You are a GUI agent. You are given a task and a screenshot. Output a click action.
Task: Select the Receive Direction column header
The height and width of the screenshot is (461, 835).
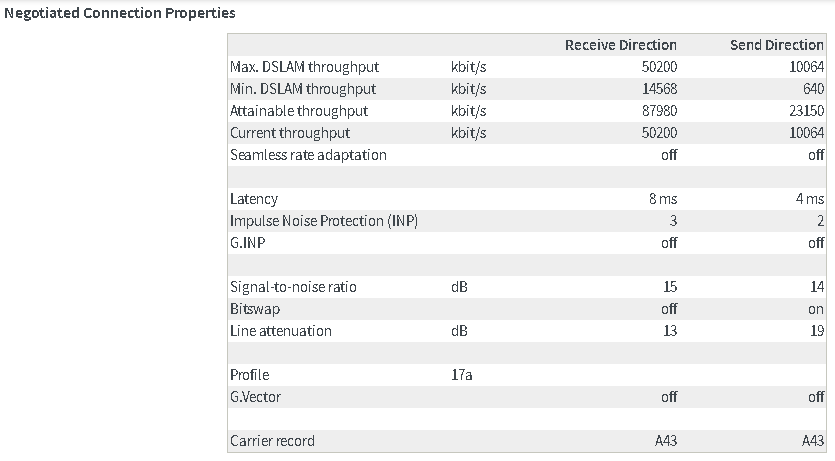point(620,45)
